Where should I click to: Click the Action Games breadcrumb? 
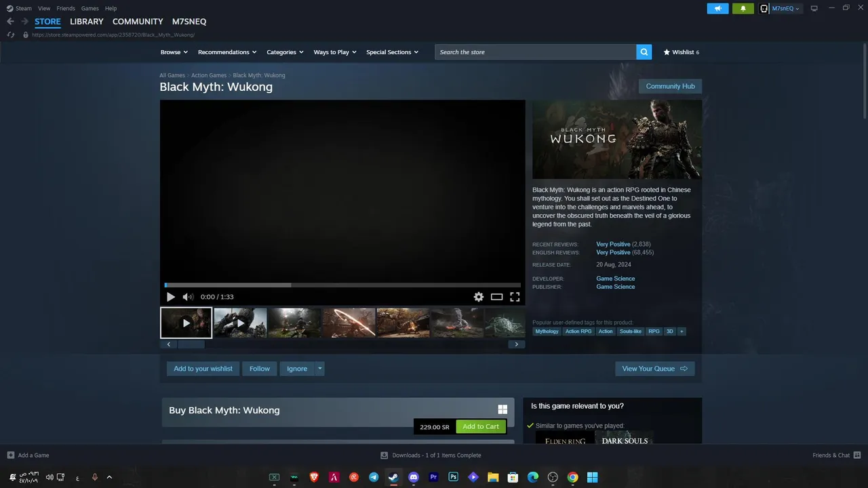click(209, 75)
